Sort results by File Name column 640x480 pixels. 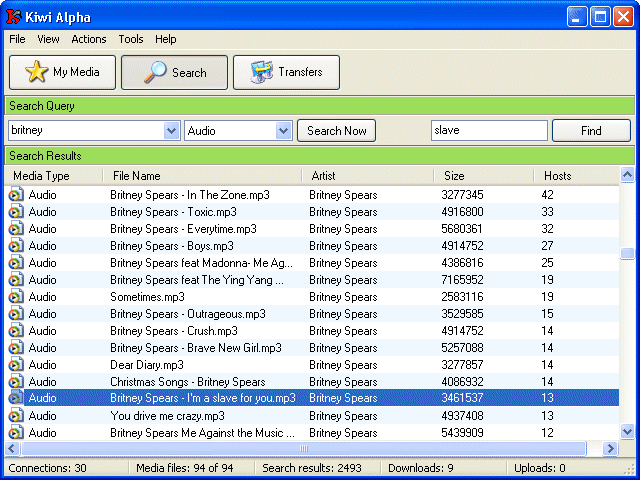202,176
